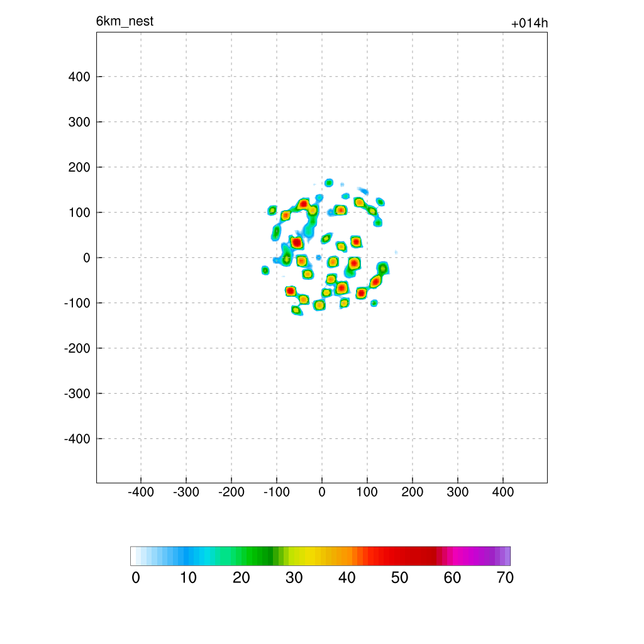The width and height of the screenshot is (644, 644).
Task: Click the y-axis label '-300'
Action: (x=77, y=394)
